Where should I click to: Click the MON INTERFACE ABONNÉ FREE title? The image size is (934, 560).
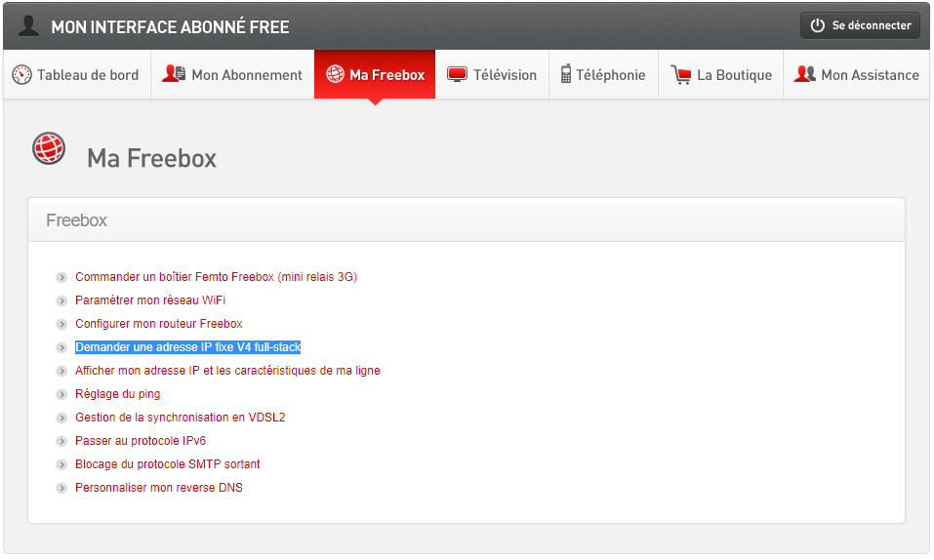171,26
